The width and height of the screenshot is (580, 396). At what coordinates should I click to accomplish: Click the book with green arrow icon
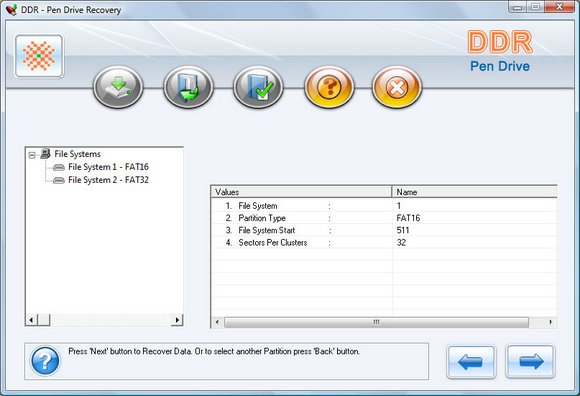click(x=188, y=87)
